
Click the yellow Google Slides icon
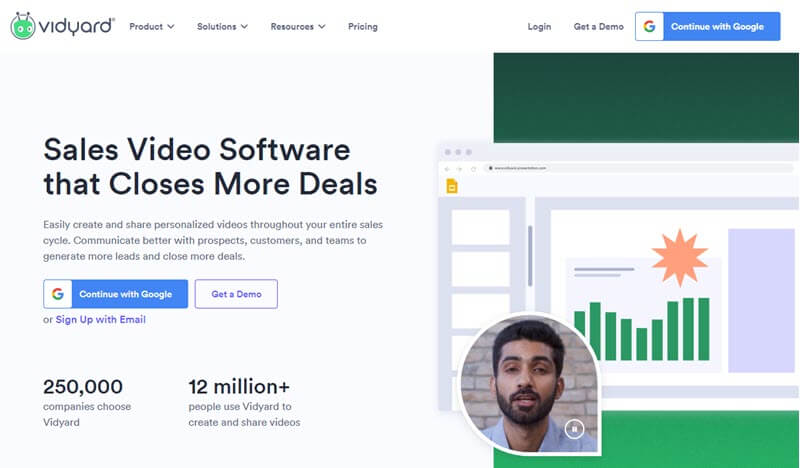coord(452,186)
